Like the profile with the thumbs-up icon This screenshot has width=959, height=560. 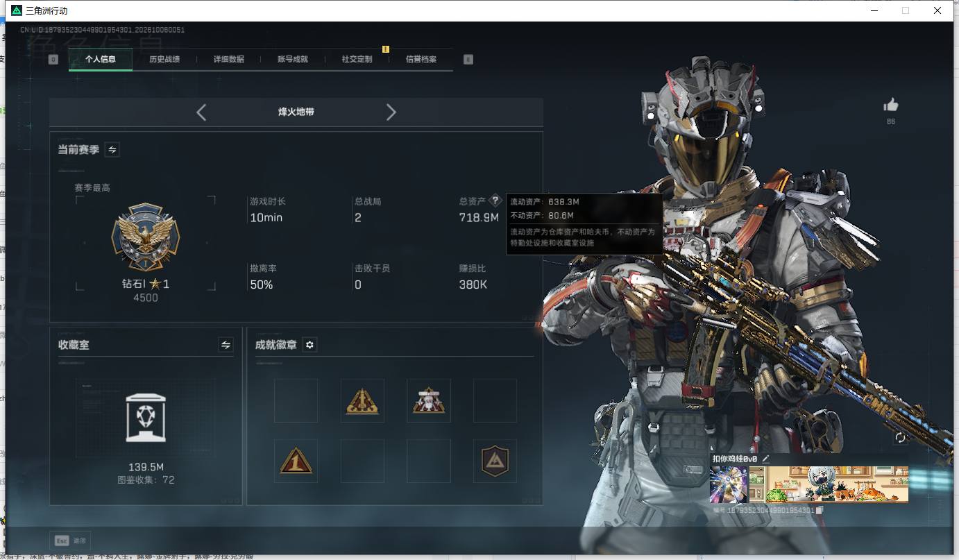pyautogui.click(x=891, y=105)
